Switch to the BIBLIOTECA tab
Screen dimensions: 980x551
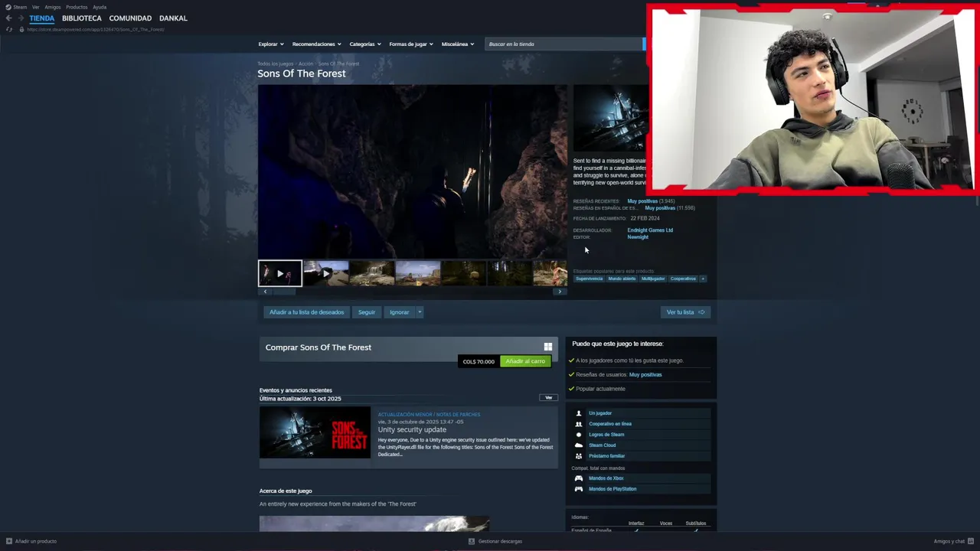(82, 18)
